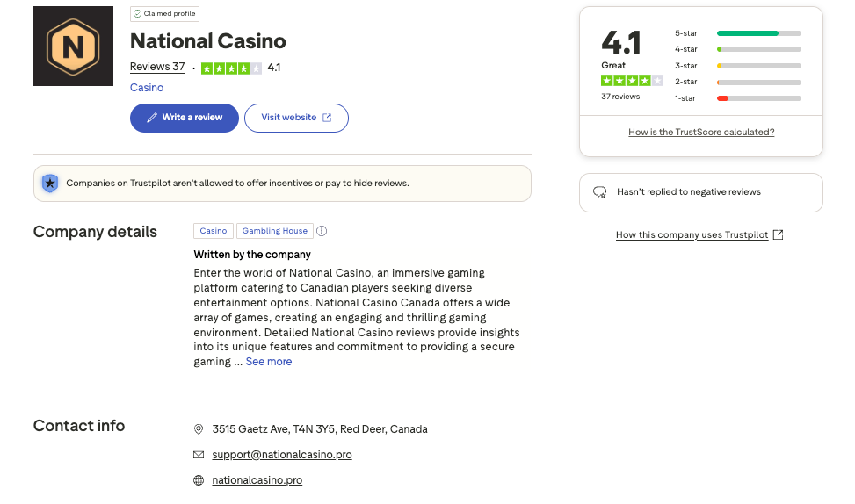The image size is (855, 504).
Task: Click the speech bubble icon near negative reviews
Action: tap(600, 192)
